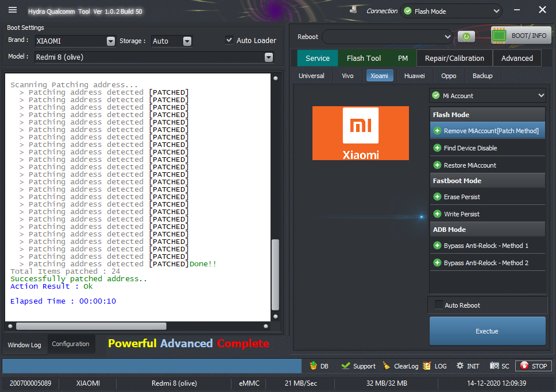Select the Xioami sub-tab
The height and width of the screenshot is (392, 556).
tap(380, 76)
